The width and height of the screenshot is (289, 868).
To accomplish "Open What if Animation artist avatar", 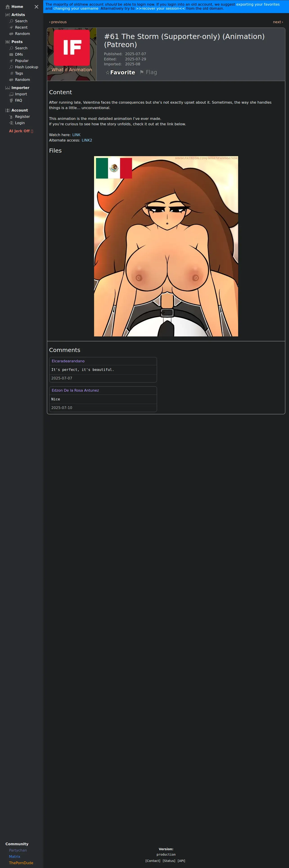I will coord(72,48).
